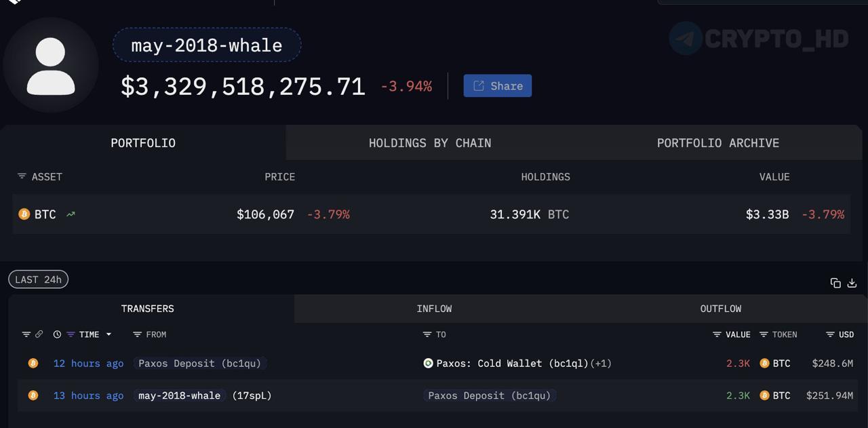This screenshot has height=428, width=868.
Task: Click the BTC trend arrow icon
Action: (x=71, y=214)
